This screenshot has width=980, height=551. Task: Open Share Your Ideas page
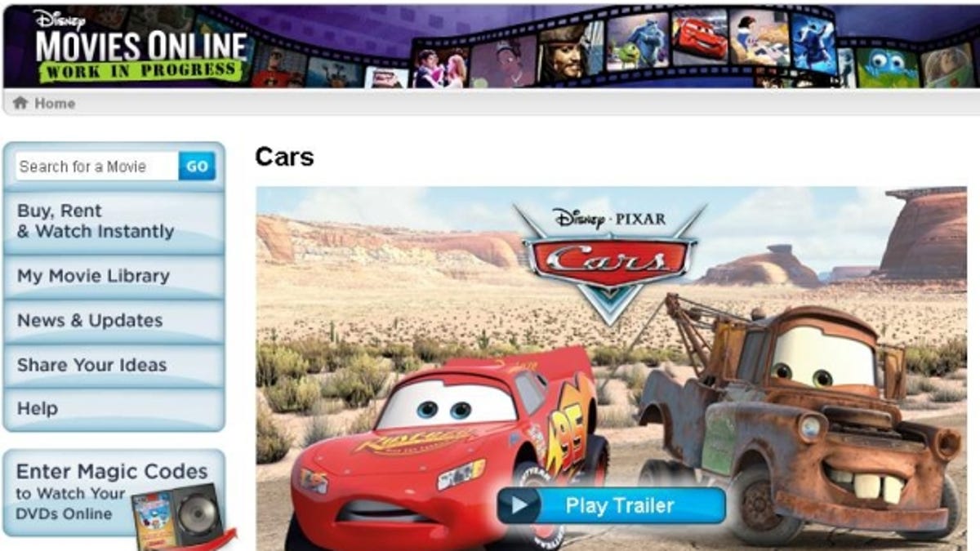pos(114,365)
